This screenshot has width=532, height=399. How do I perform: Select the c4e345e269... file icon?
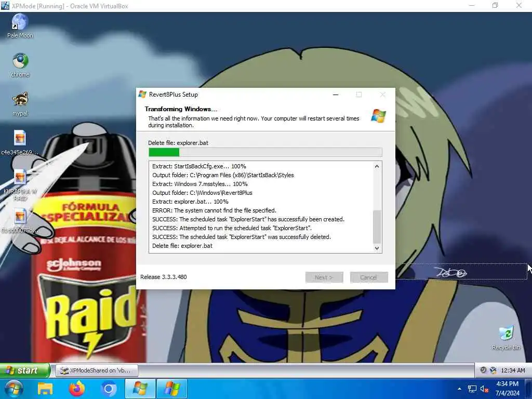pyautogui.click(x=20, y=143)
